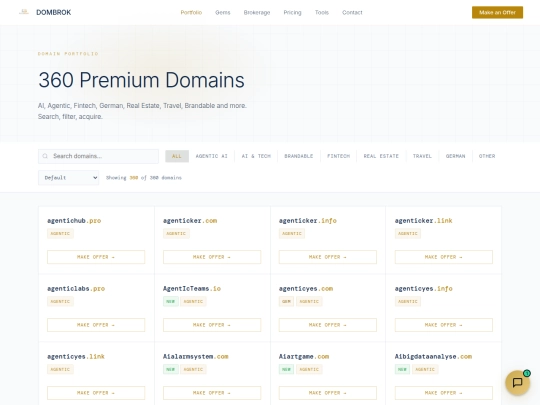Click the search magnifier icon

pos(45,156)
